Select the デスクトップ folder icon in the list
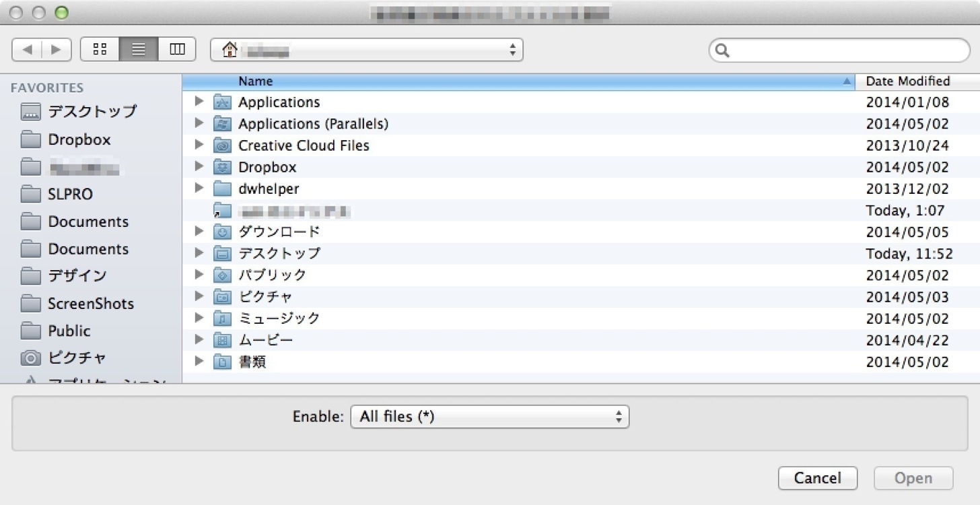The height and width of the screenshot is (505, 980). coord(222,254)
